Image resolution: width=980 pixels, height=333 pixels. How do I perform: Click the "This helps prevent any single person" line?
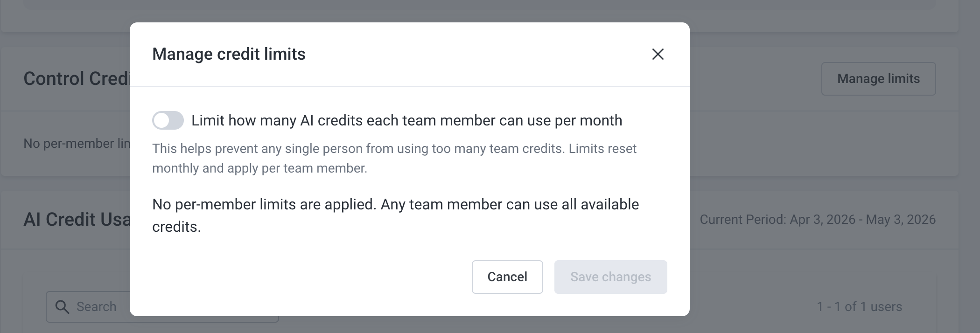click(x=394, y=149)
